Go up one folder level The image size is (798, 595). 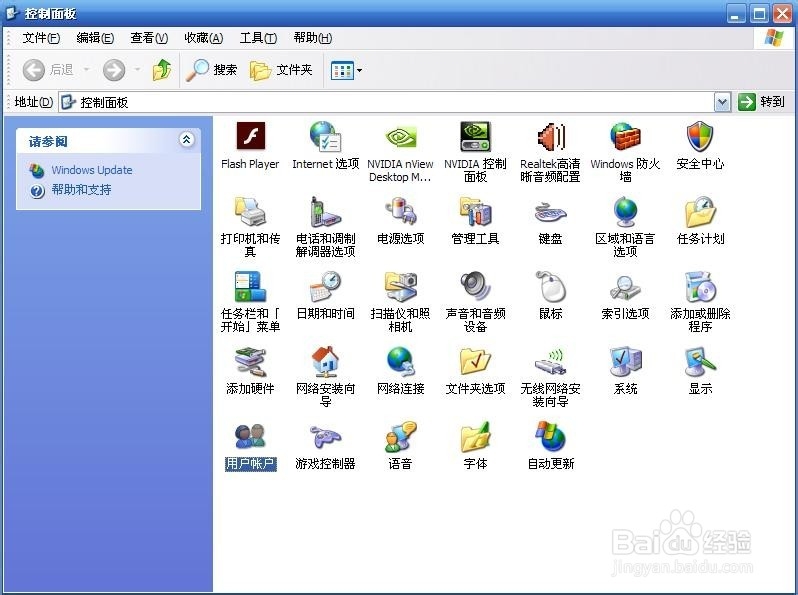click(x=162, y=70)
